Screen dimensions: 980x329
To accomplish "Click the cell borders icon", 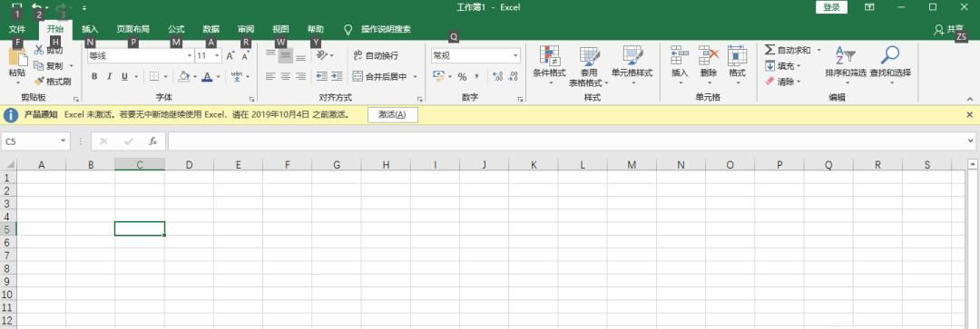I will 153,77.
